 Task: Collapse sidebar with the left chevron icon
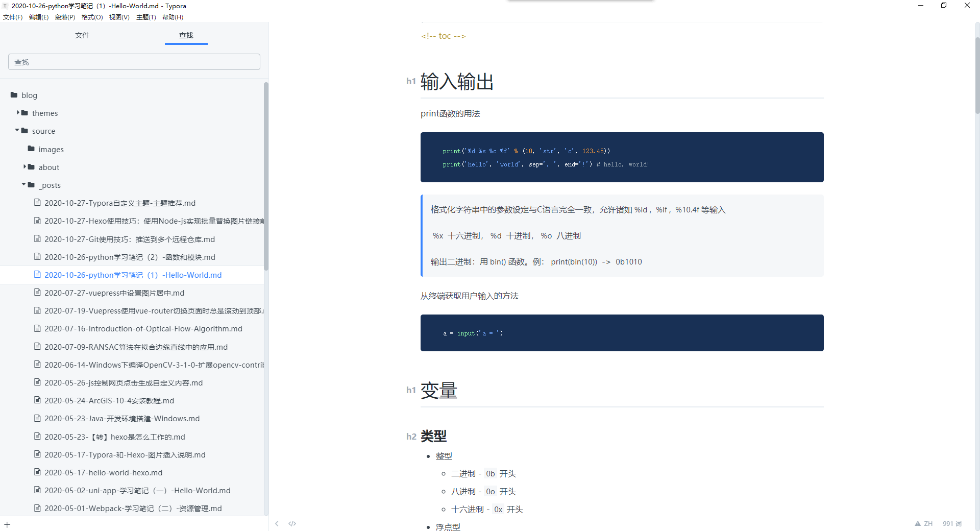tap(277, 523)
